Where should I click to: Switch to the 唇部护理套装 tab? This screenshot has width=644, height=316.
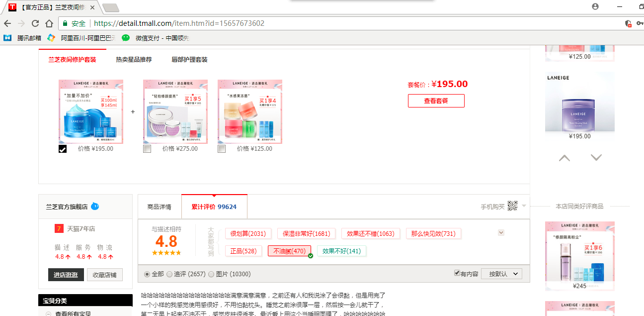[x=189, y=60]
